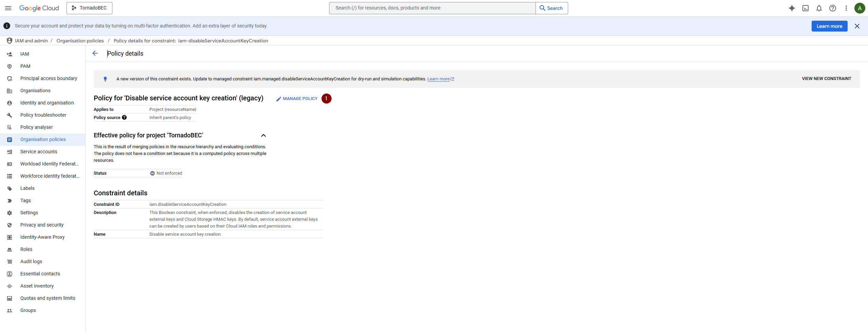Screen dimensions: 868x332
Task: Open Audit logs from the sidebar
Action: pyautogui.click(x=31, y=261)
